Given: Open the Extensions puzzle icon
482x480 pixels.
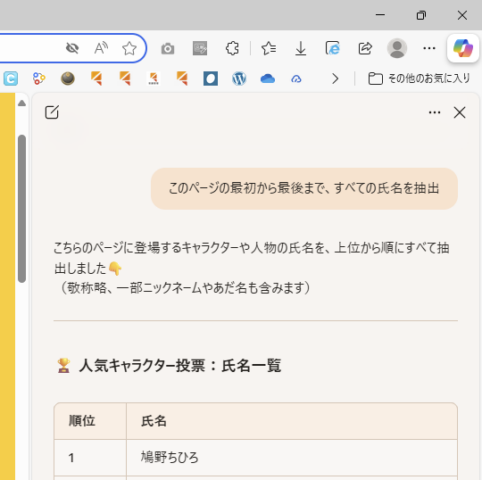Looking at the screenshot, I should click(x=232, y=49).
